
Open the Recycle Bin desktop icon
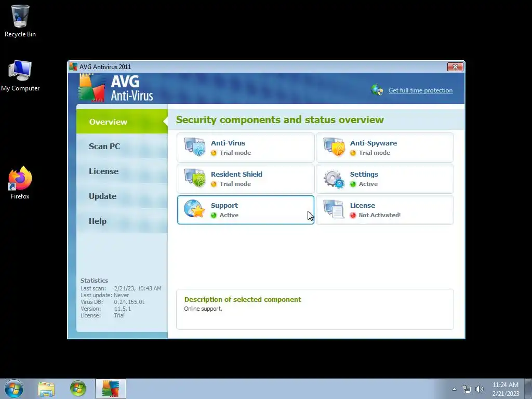point(20,21)
